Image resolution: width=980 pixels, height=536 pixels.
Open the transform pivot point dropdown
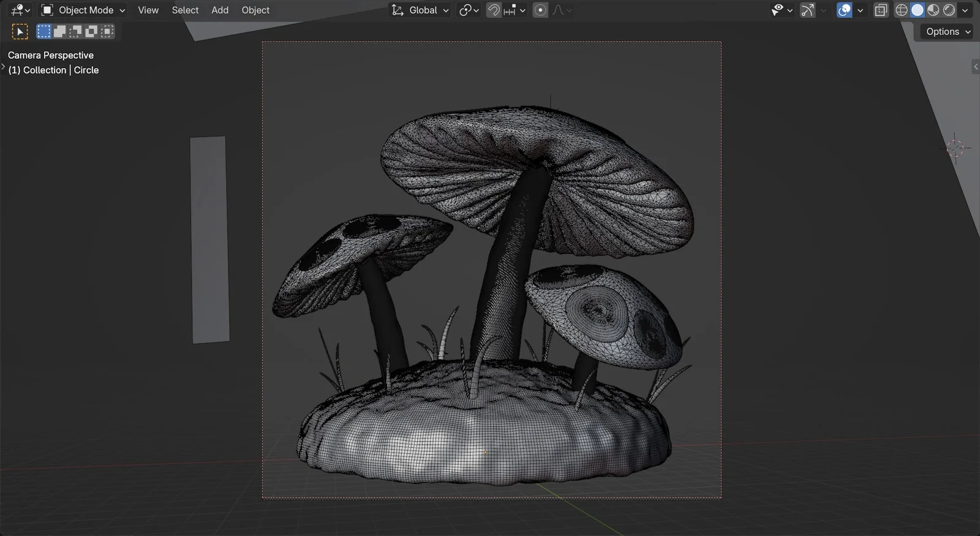[469, 10]
